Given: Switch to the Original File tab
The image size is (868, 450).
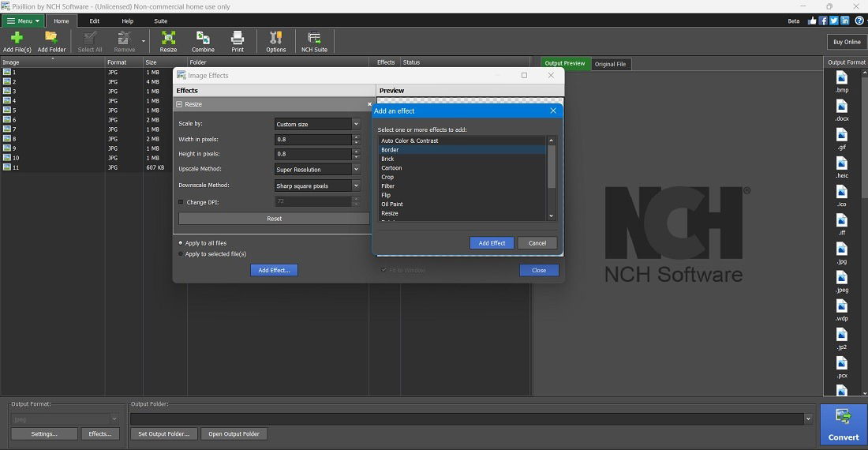Looking at the screenshot, I should tap(610, 64).
